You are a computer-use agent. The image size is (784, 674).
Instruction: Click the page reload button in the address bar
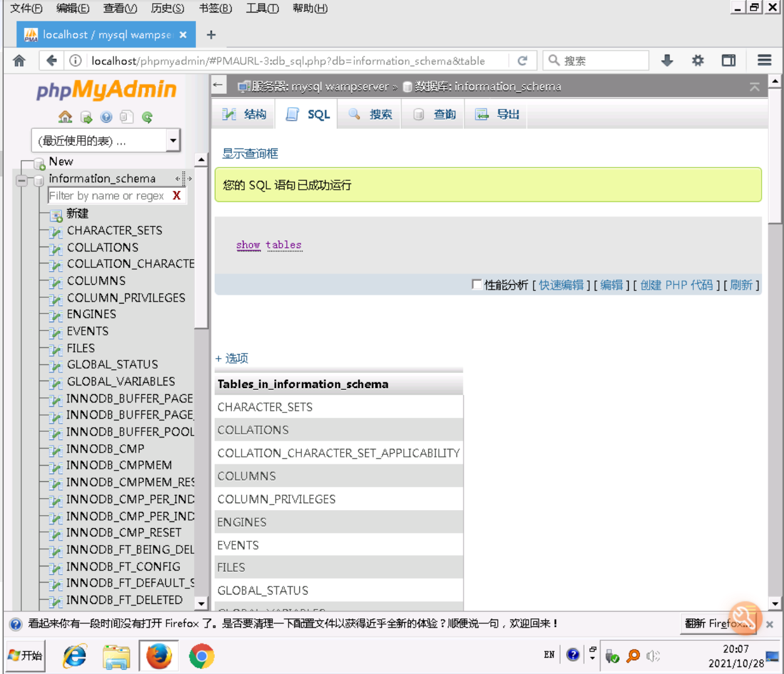(522, 61)
